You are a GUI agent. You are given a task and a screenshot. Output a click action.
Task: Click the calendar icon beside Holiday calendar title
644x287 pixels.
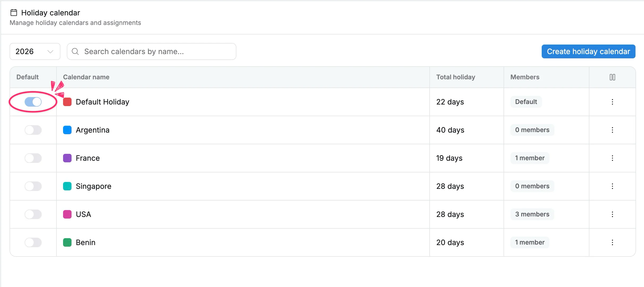tap(14, 12)
